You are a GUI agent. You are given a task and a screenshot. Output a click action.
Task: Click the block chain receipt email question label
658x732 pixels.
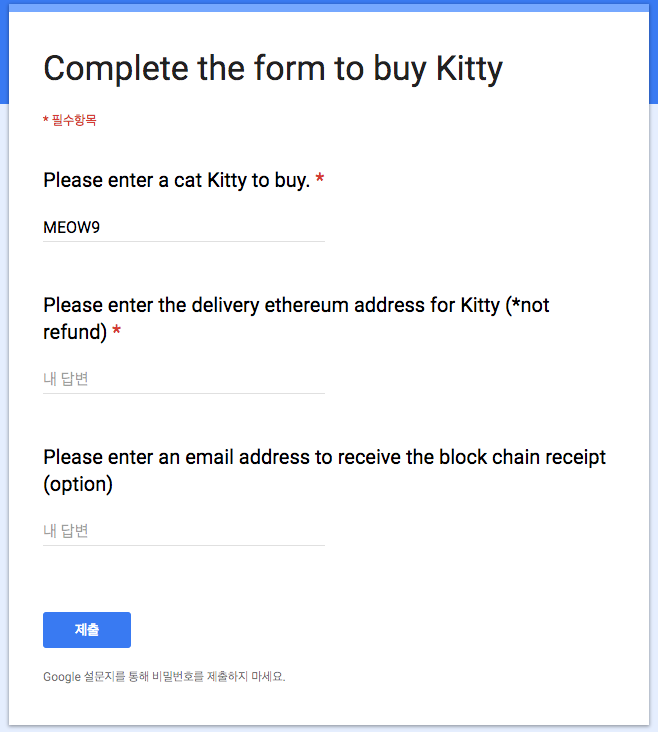pos(324,458)
